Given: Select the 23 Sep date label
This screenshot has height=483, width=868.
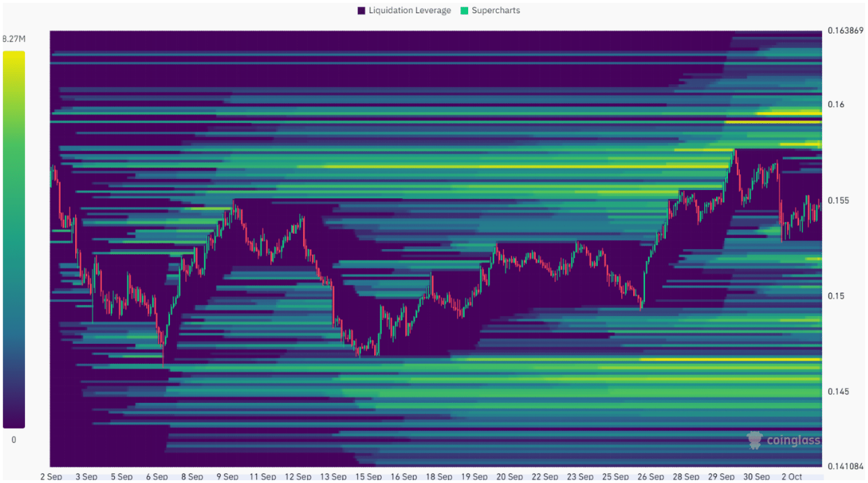Looking at the screenshot, I should (580, 477).
